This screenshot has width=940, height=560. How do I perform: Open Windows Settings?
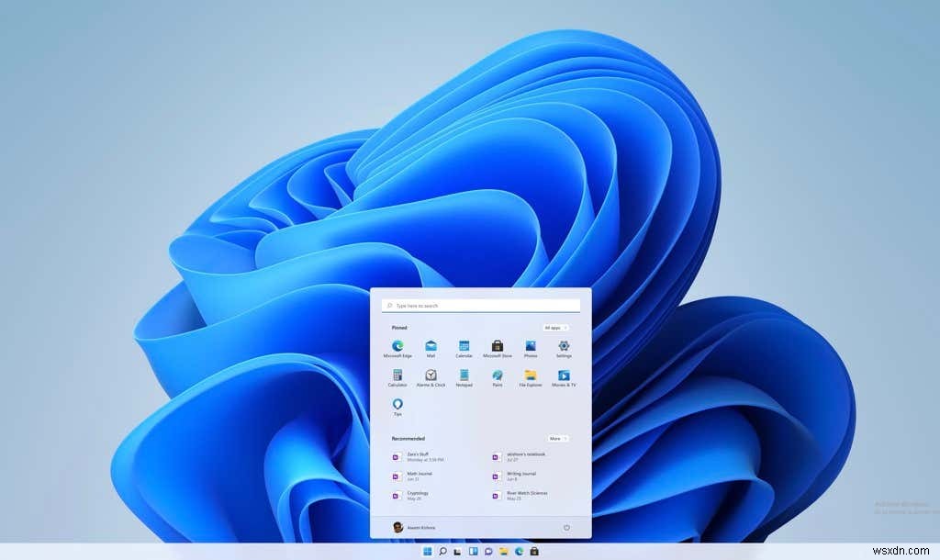(x=563, y=347)
